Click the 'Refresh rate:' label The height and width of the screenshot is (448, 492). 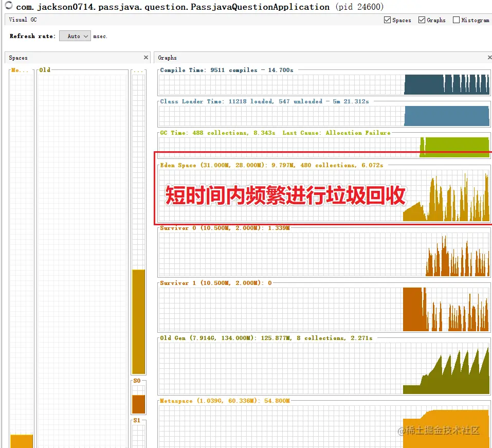point(32,36)
